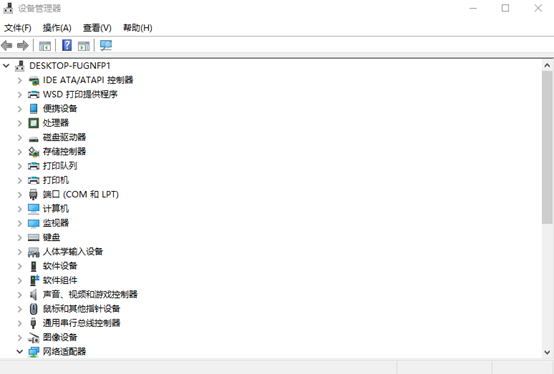Expand the 打印机 node

click(20, 180)
